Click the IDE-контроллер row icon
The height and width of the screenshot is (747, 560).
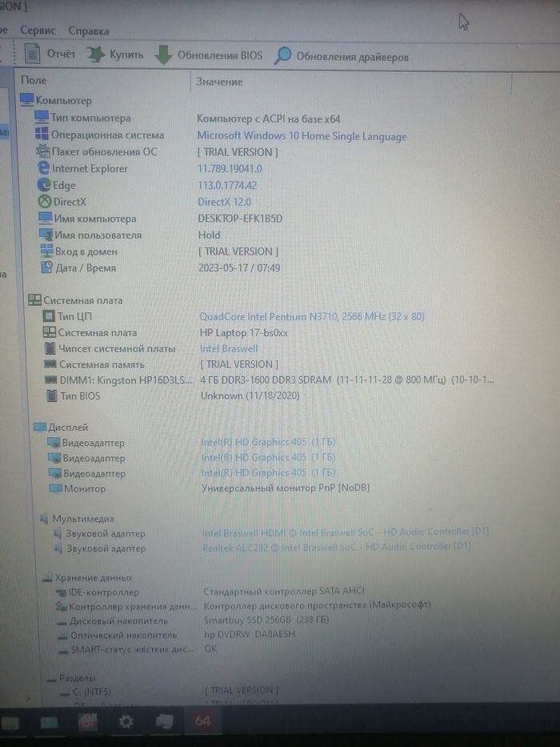coord(61,592)
